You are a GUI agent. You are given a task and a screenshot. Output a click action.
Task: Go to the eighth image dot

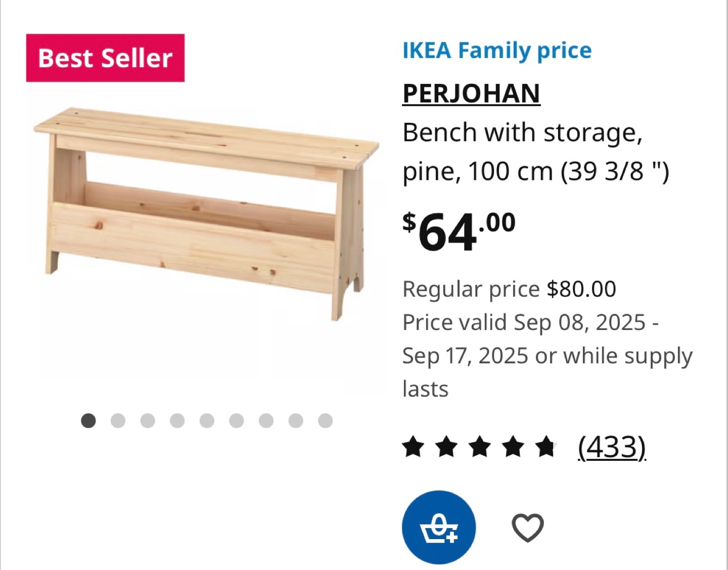[296, 420]
